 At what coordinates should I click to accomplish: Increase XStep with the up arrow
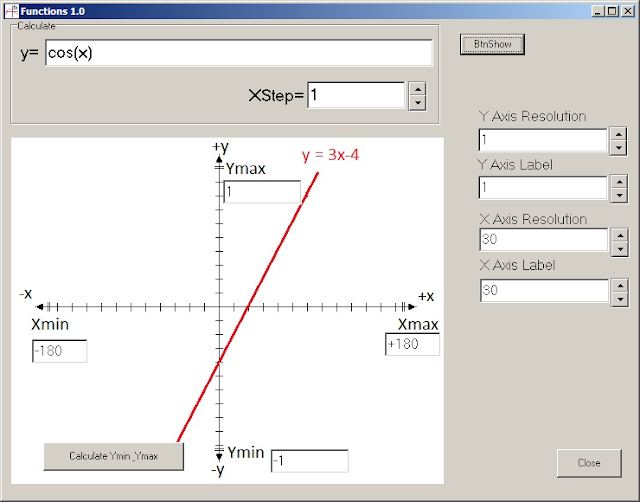click(x=417, y=89)
